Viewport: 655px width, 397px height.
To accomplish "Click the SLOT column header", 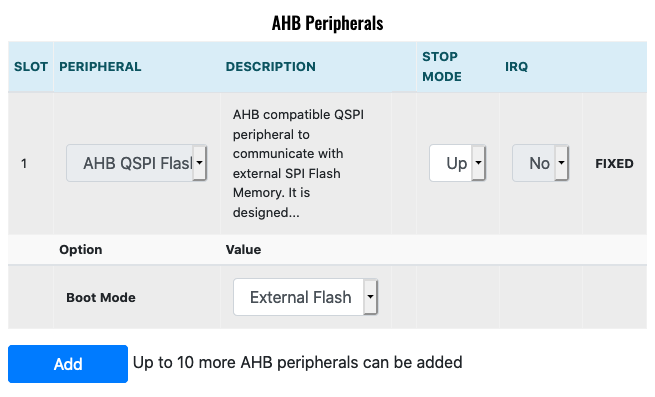I will point(31,67).
